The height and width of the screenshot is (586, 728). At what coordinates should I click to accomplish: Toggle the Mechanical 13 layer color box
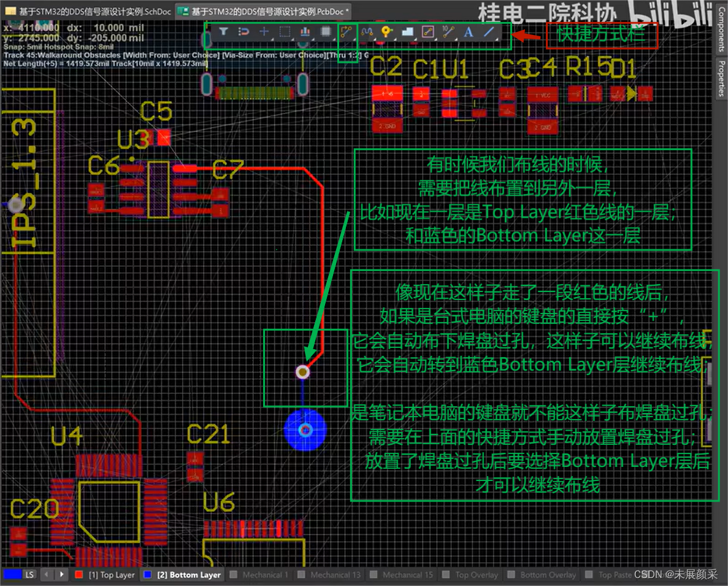tap(301, 575)
